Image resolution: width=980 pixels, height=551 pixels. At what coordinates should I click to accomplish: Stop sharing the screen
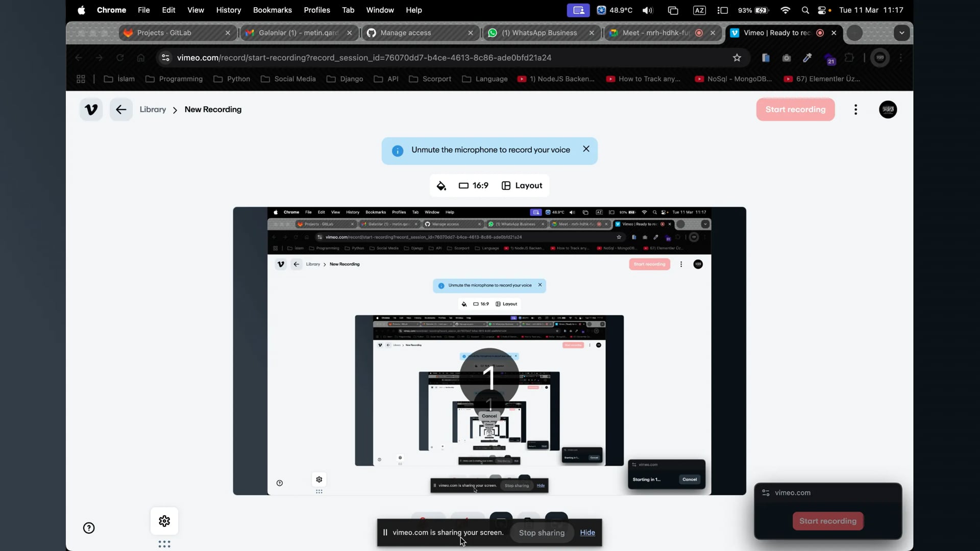click(x=542, y=533)
